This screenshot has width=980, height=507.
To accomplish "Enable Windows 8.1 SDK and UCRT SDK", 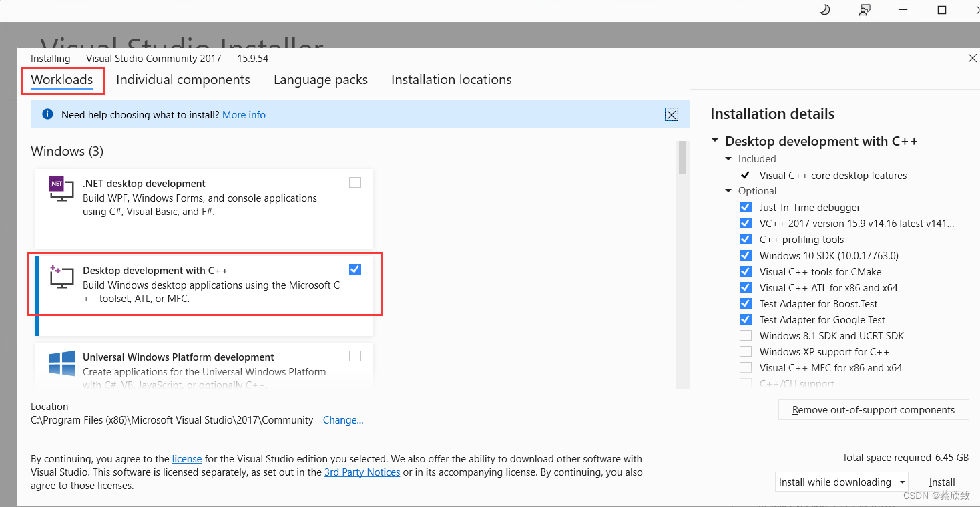I will click(x=746, y=335).
